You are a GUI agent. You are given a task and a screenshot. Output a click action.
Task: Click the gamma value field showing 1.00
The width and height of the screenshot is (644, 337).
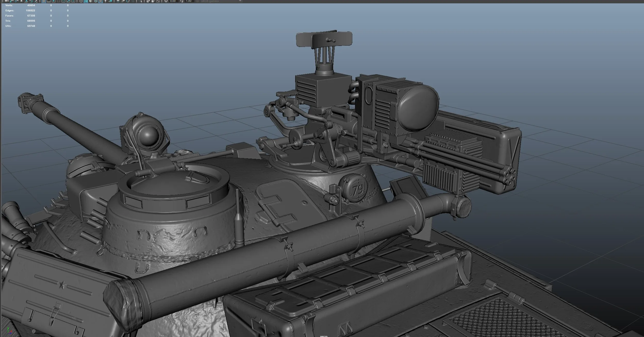click(x=189, y=1)
